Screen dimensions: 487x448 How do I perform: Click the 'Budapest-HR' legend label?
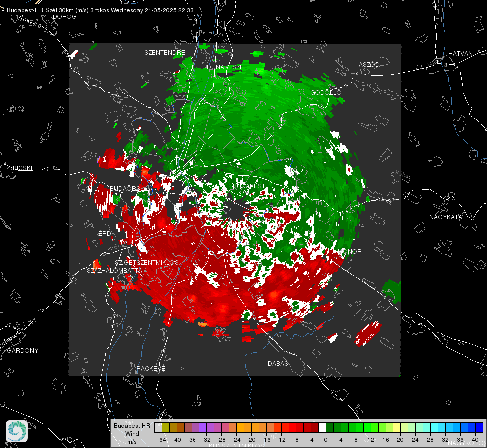click(x=132, y=426)
